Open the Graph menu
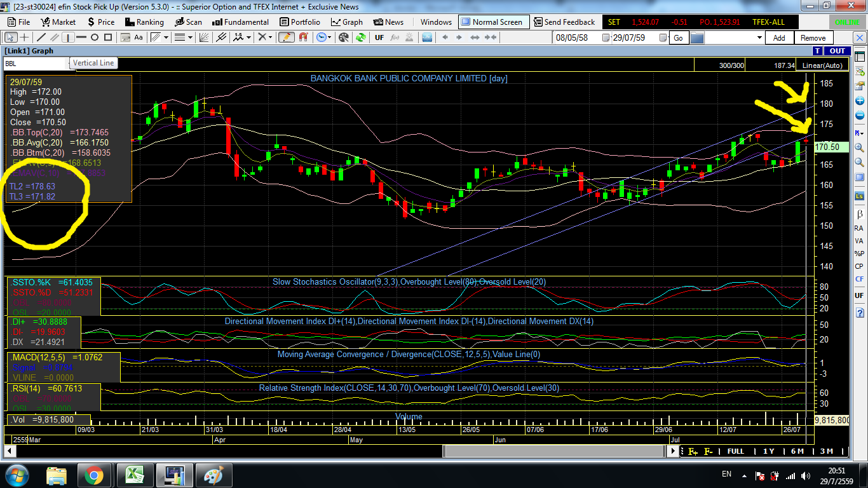Screen dimensions: 868x488 click(x=347, y=22)
